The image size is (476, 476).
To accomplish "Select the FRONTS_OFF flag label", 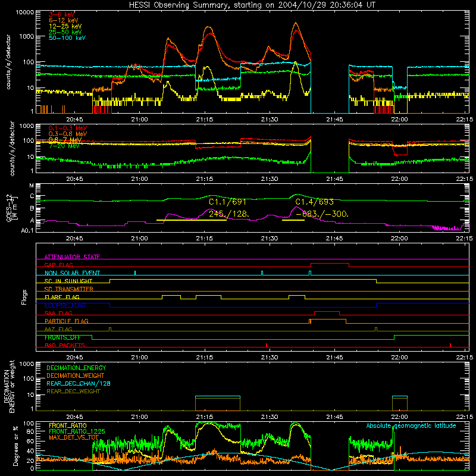I will tap(62, 337).
